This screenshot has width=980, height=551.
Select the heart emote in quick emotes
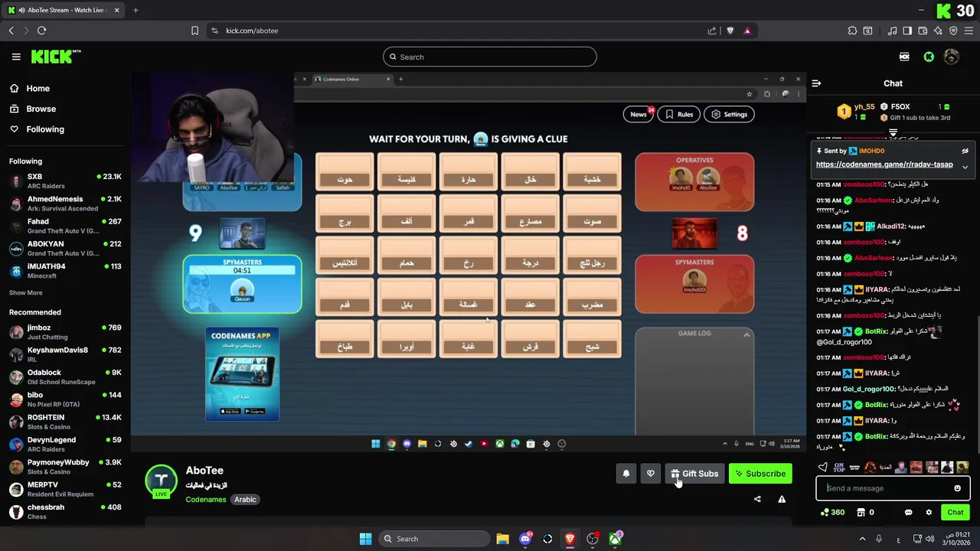tap(823, 468)
